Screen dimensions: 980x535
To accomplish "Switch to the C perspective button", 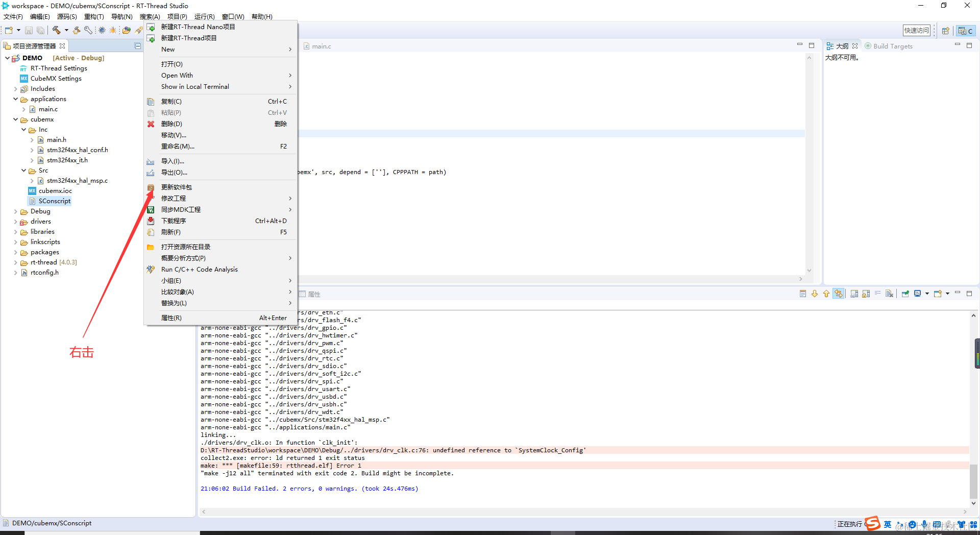I will click(x=966, y=31).
